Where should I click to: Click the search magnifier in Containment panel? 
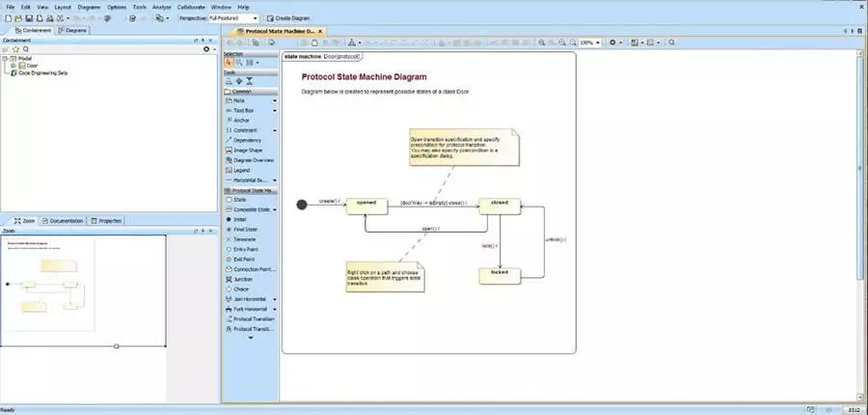point(26,49)
